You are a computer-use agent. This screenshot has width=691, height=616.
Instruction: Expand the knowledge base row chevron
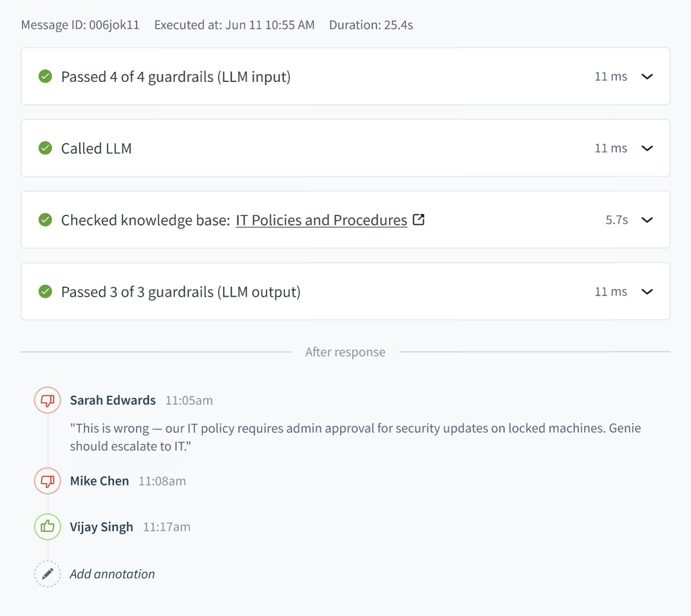point(647,220)
